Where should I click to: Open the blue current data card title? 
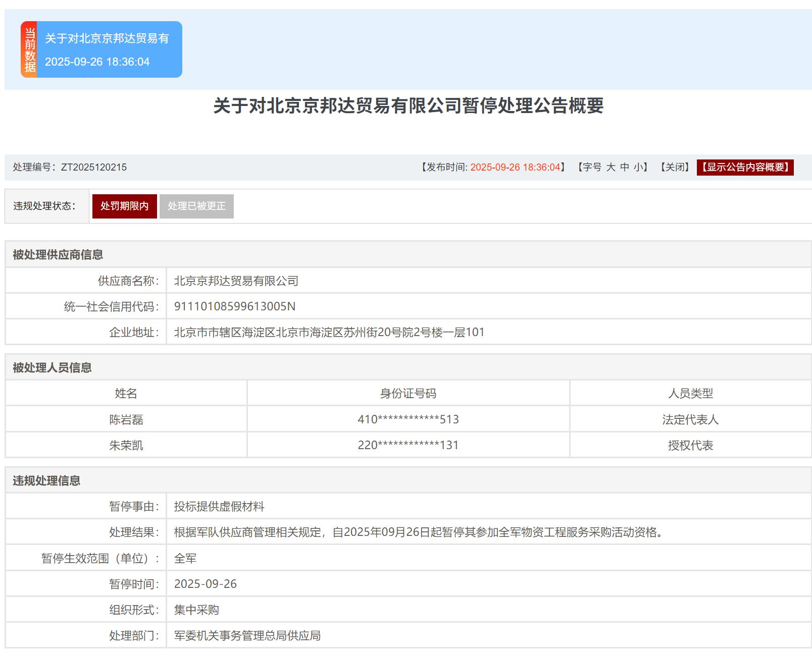coord(107,38)
